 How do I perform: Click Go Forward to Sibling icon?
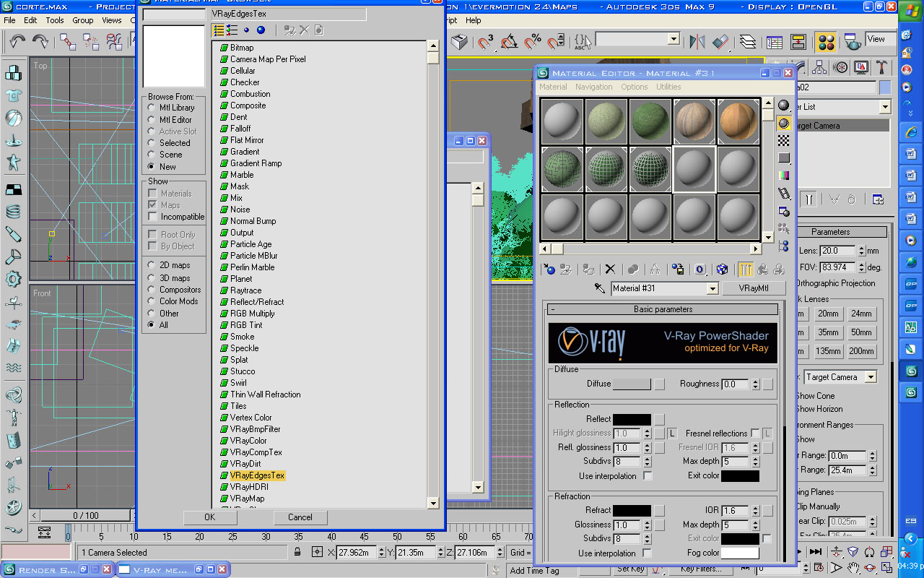pyautogui.click(x=779, y=269)
